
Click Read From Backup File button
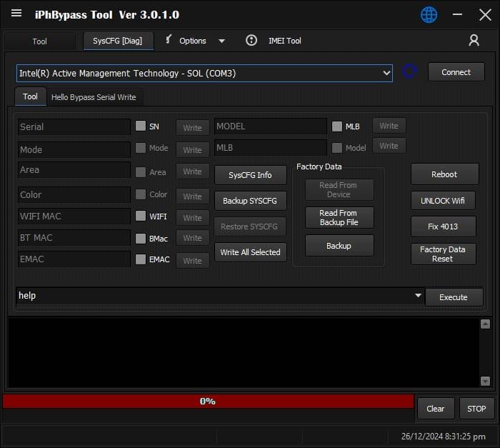pyautogui.click(x=339, y=218)
